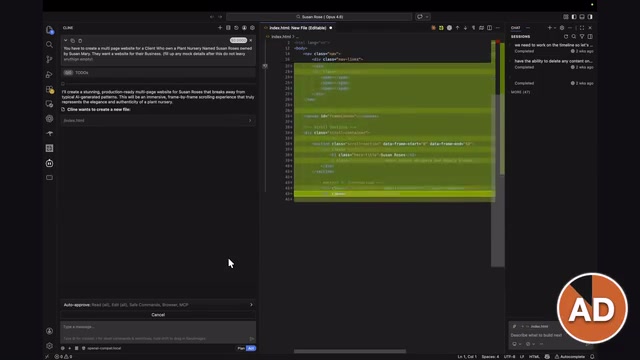Filter the chat sessions
Viewport: 640px width, 360px height.
click(582, 36)
